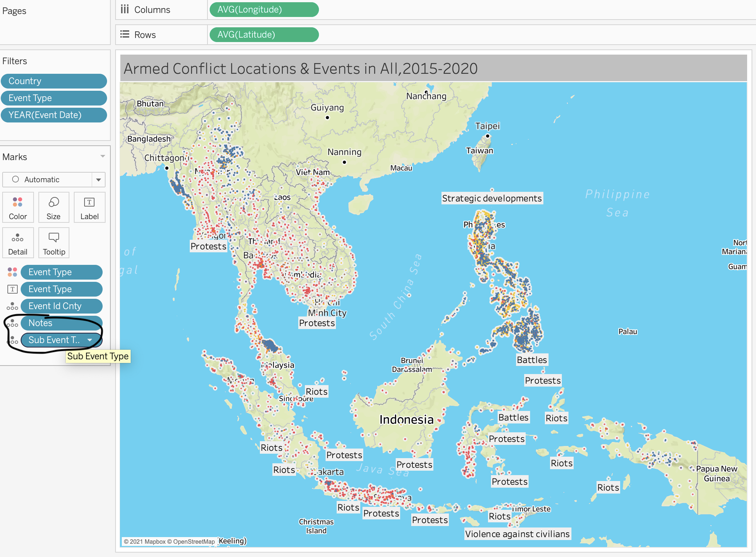
Task: Click the AVG(Latitude) pill in Rows
Action: click(x=264, y=35)
